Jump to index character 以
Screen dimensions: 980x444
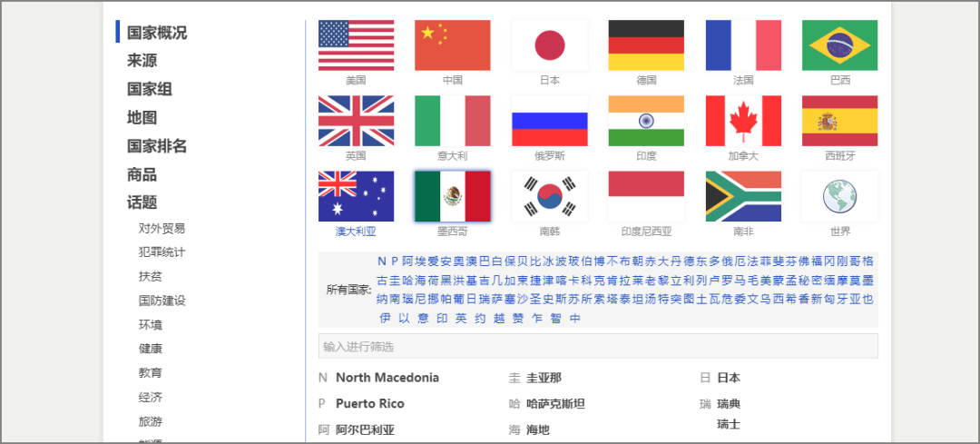pyautogui.click(x=404, y=319)
